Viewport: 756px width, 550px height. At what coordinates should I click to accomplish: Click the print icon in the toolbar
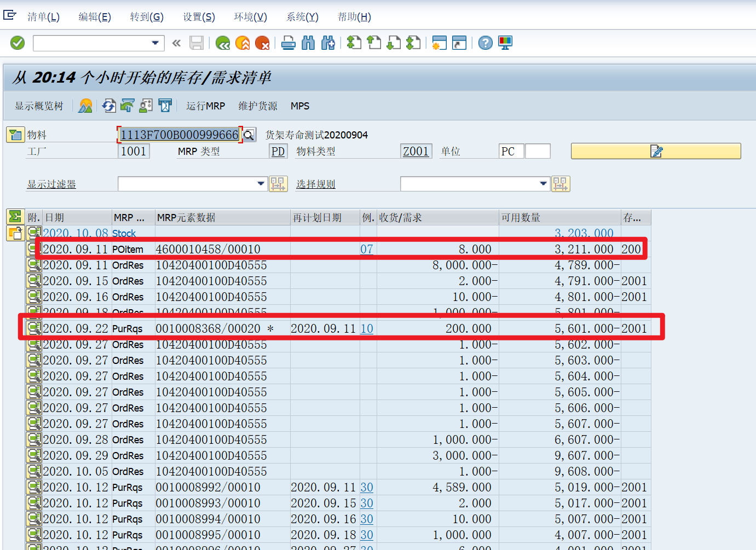point(288,43)
